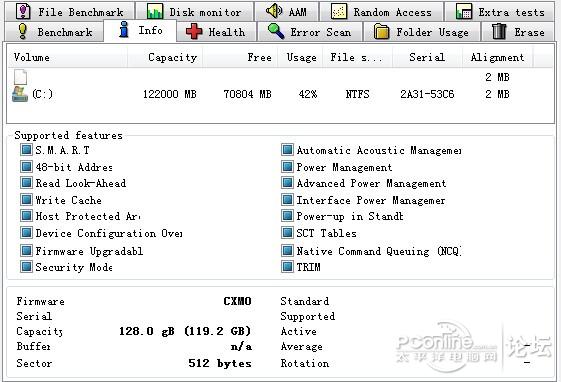Image resolution: width=561 pixels, height=382 pixels.
Task: Click the Extra tests calculator icon
Action: (x=464, y=11)
